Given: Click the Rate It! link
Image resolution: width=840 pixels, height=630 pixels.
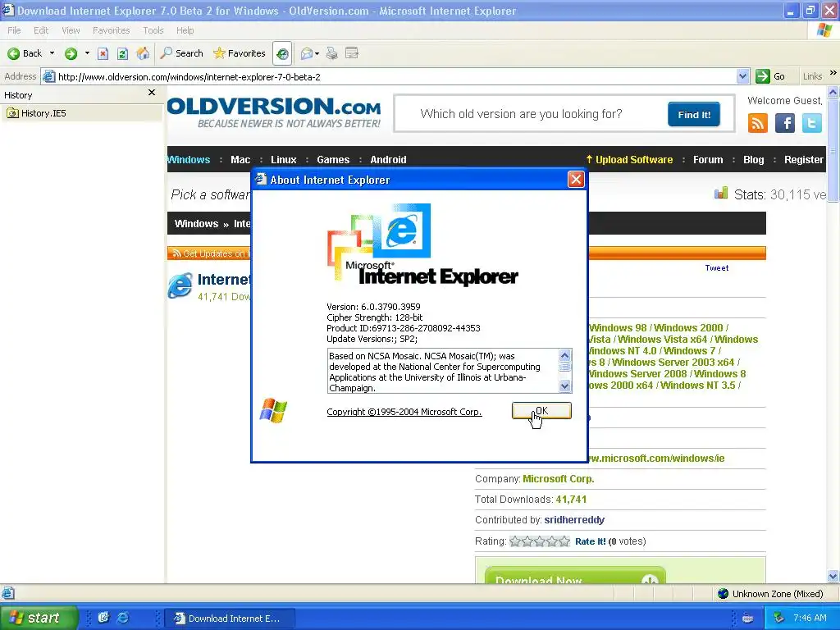Looking at the screenshot, I should click(x=591, y=541).
